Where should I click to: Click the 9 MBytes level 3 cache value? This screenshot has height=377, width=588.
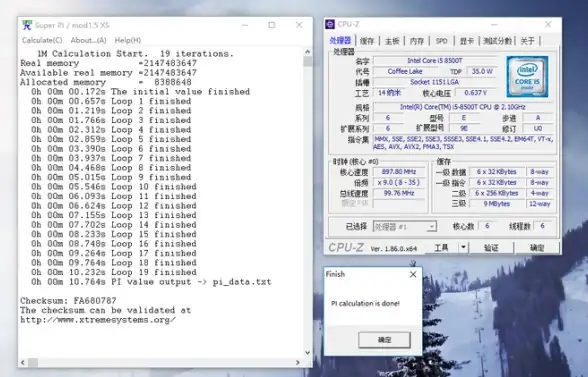(496, 204)
